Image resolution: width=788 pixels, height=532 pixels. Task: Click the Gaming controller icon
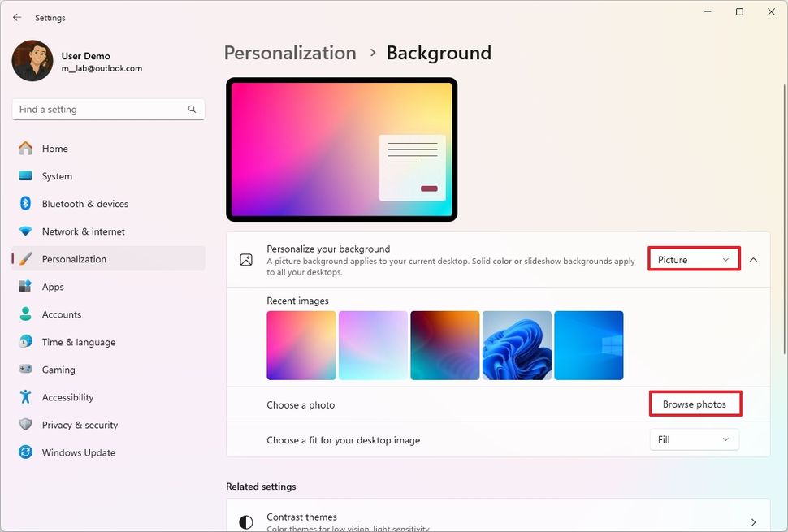coord(26,370)
